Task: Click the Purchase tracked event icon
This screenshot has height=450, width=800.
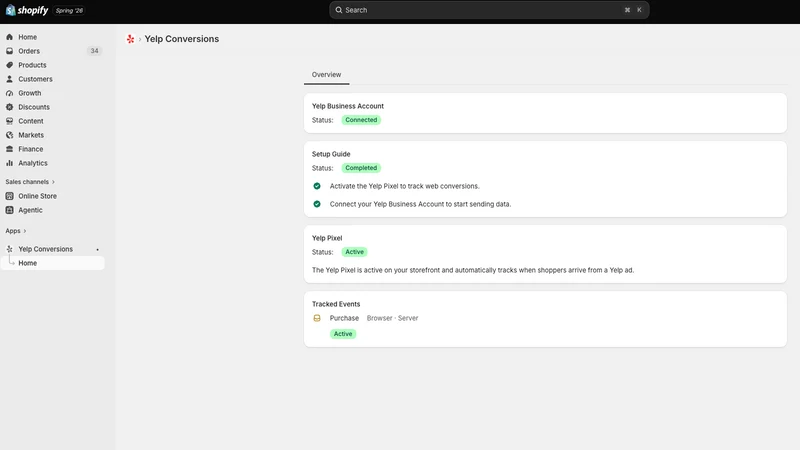Action: pos(317,318)
